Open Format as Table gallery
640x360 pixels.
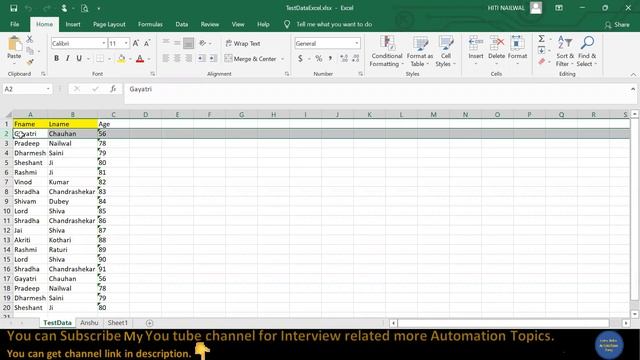tap(420, 51)
